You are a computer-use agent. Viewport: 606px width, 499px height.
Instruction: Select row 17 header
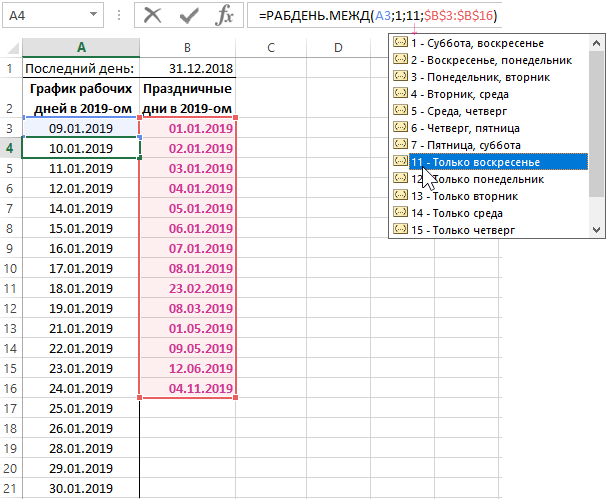click(x=10, y=409)
